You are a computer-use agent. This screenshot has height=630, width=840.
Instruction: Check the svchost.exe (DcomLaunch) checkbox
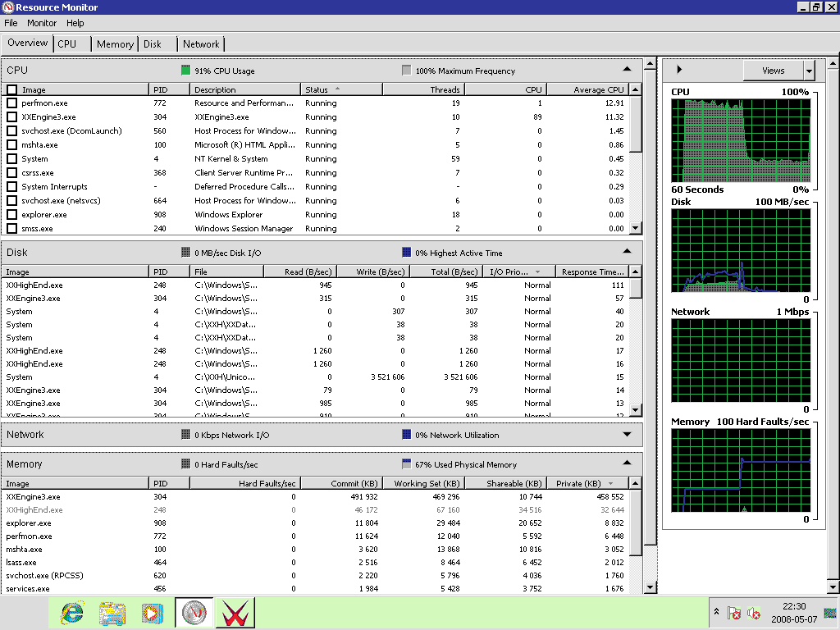(x=11, y=130)
